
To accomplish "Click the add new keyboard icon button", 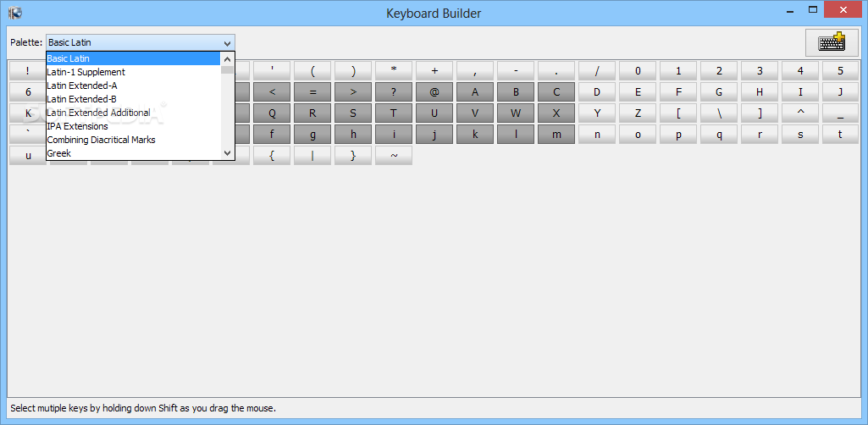I will pos(832,42).
